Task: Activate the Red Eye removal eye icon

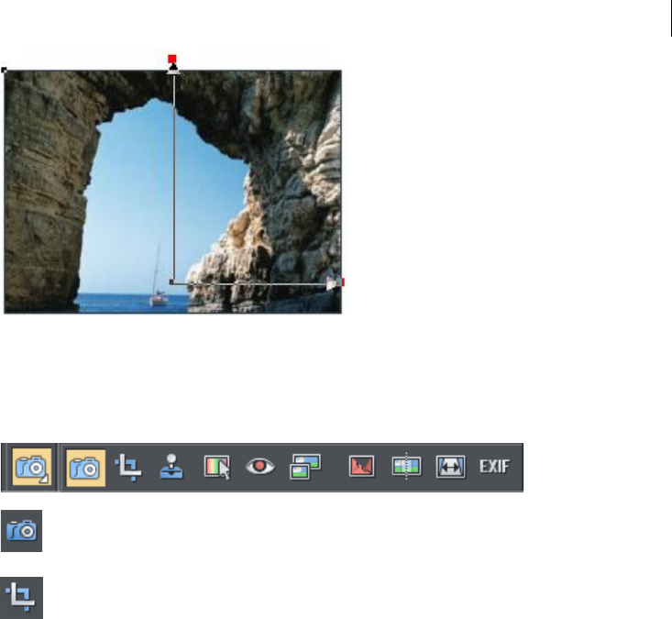Action: pyautogui.click(x=260, y=467)
